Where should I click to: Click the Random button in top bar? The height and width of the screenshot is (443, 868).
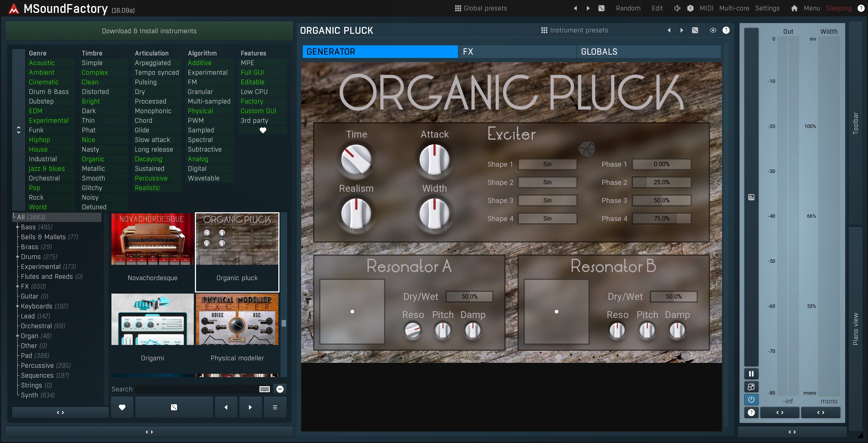628,8
